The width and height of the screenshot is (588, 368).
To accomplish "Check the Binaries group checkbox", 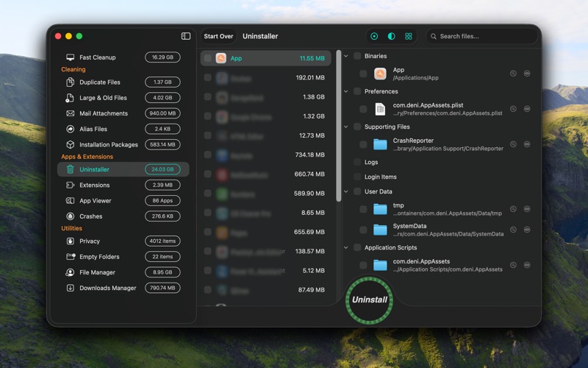I will point(357,56).
